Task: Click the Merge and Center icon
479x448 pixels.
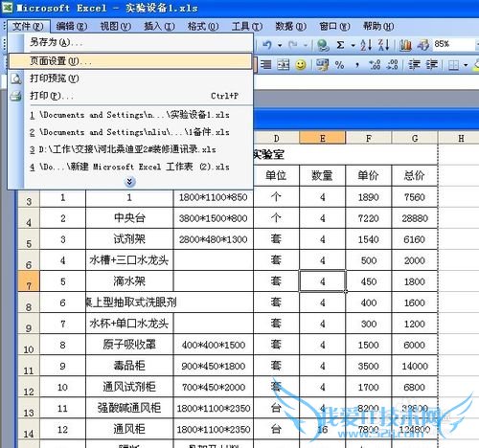Action: pyautogui.click(x=284, y=65)
